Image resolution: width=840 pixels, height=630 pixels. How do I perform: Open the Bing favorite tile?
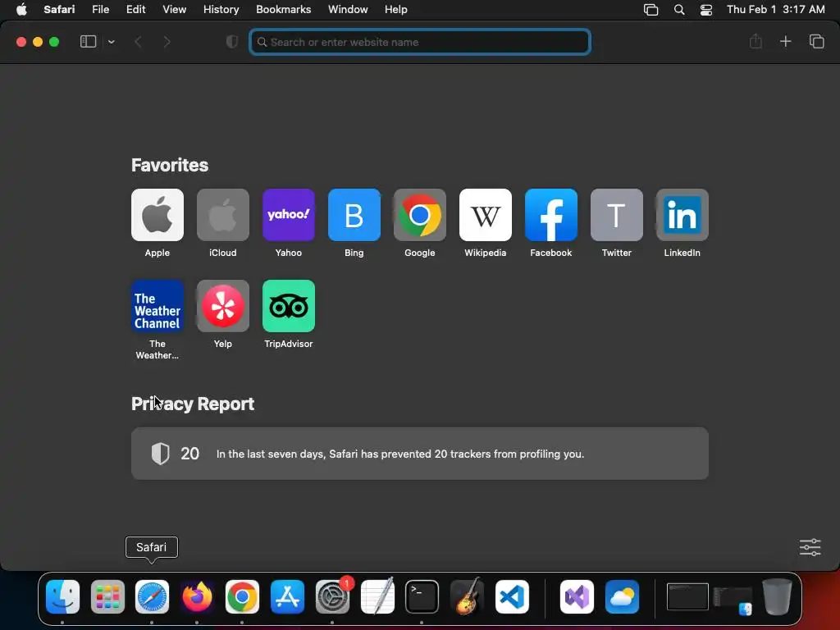[x=354, y=215]
